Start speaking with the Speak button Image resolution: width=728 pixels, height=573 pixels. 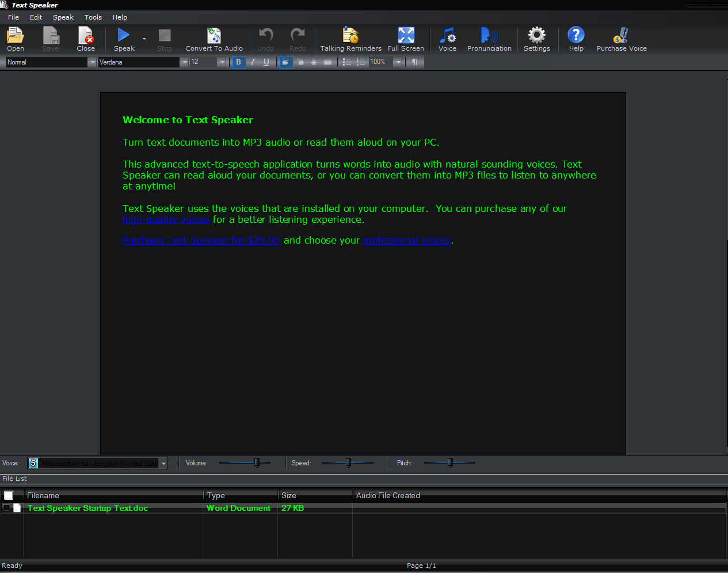pos(124,39)
